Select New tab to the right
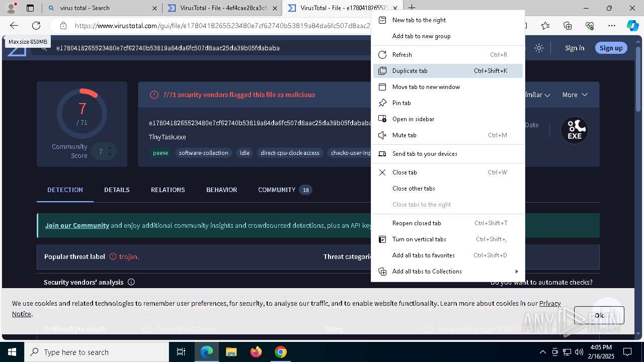 (x=448, y=20)
